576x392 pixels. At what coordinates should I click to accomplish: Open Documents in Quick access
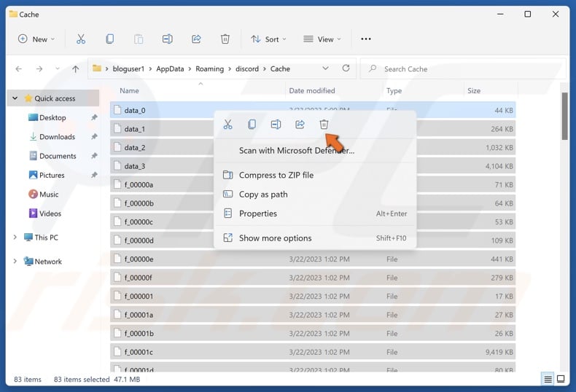coord(58,156)
